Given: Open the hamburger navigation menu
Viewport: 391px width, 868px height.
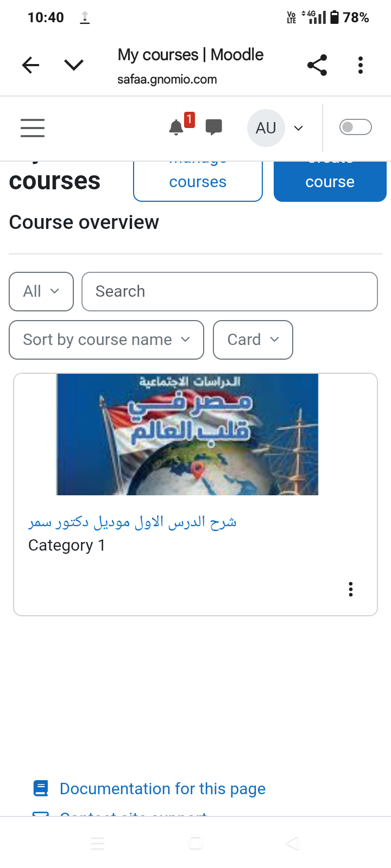Looking at the screenshot, I should (33, 128).
